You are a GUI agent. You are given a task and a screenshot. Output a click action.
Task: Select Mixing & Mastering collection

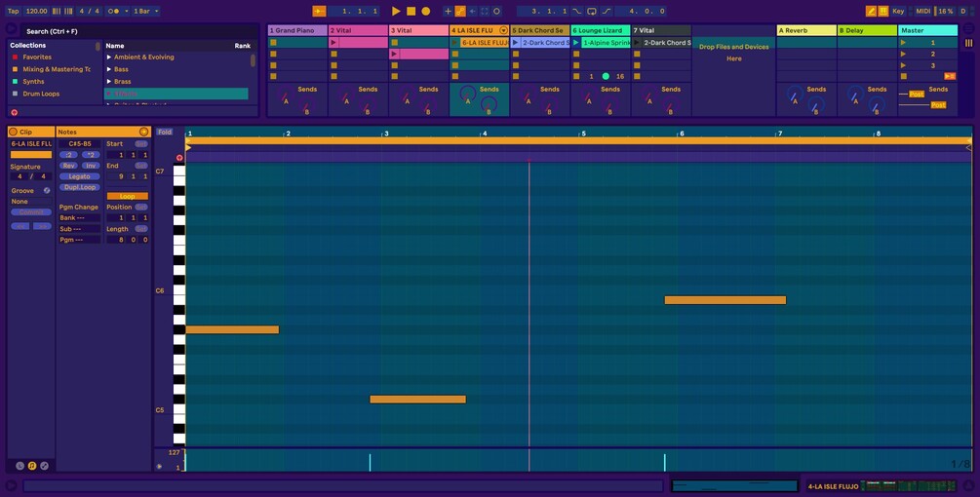(x=57, y=69)
